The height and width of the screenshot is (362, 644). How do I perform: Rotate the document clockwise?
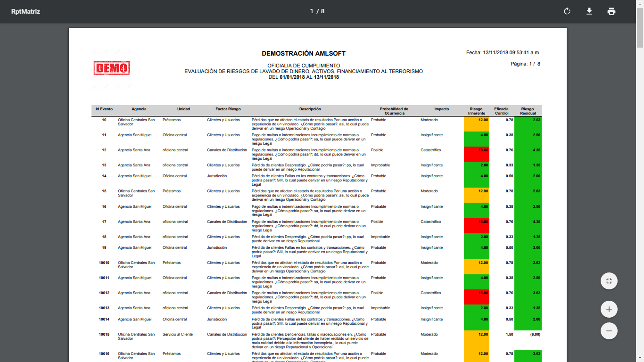click(x=567, y=11)
